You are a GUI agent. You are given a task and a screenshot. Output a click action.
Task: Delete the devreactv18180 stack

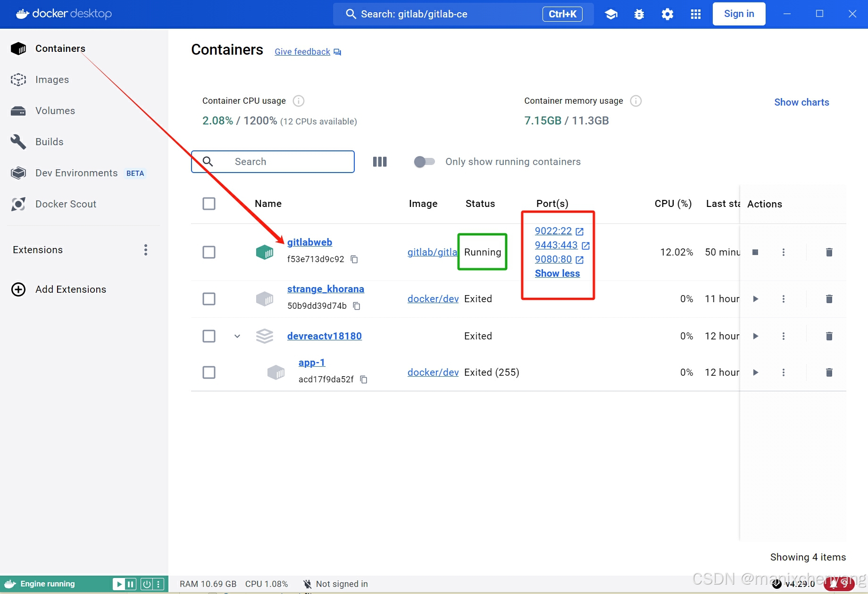coord(829,336)
